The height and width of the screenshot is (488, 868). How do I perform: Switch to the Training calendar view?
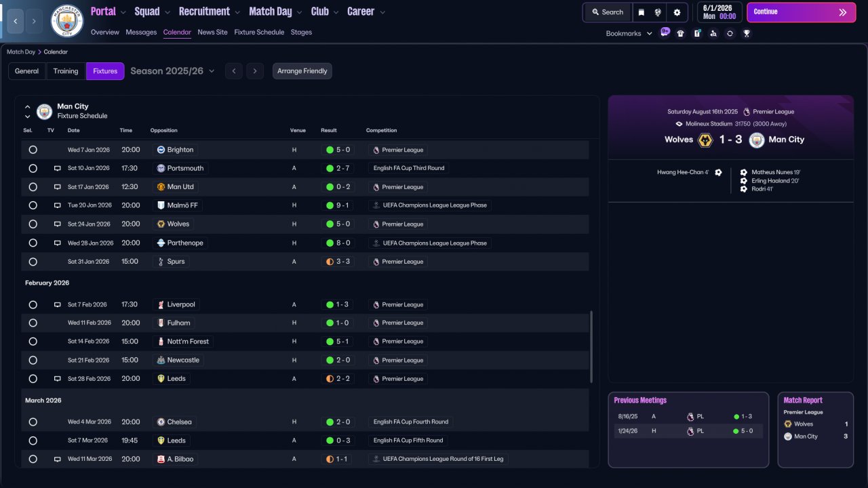[66, 71]
